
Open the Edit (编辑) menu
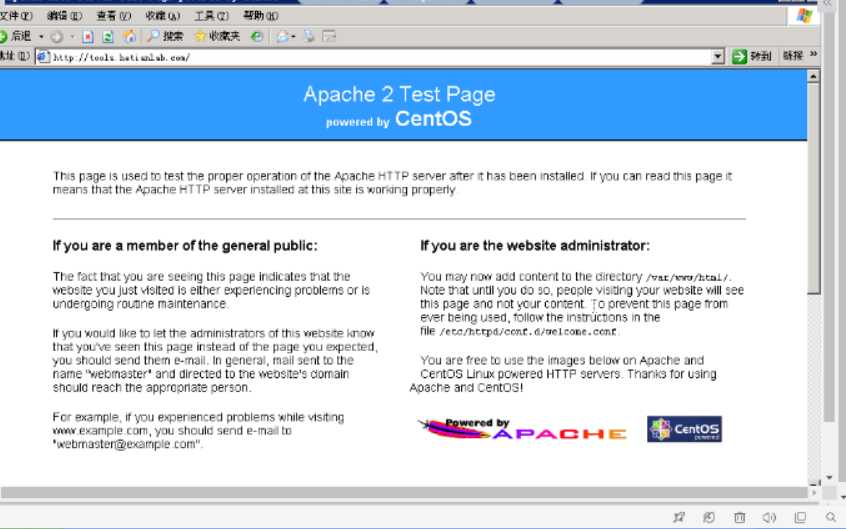[x=64, y=16]
